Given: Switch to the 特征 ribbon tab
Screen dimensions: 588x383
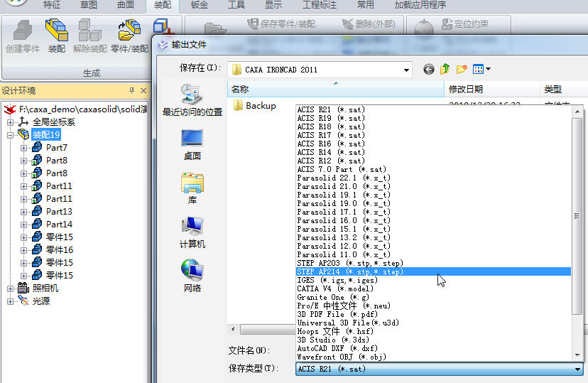Looking at the screenshot, I should click(52, 5).
